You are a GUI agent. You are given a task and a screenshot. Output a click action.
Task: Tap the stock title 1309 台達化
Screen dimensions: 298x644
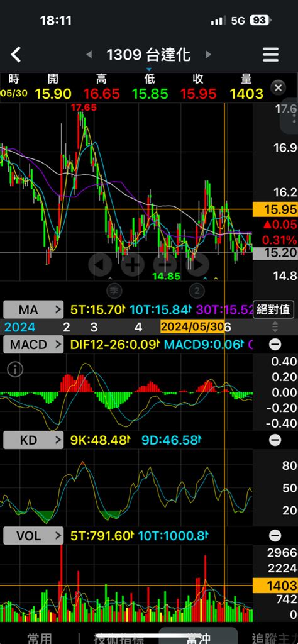148,55
